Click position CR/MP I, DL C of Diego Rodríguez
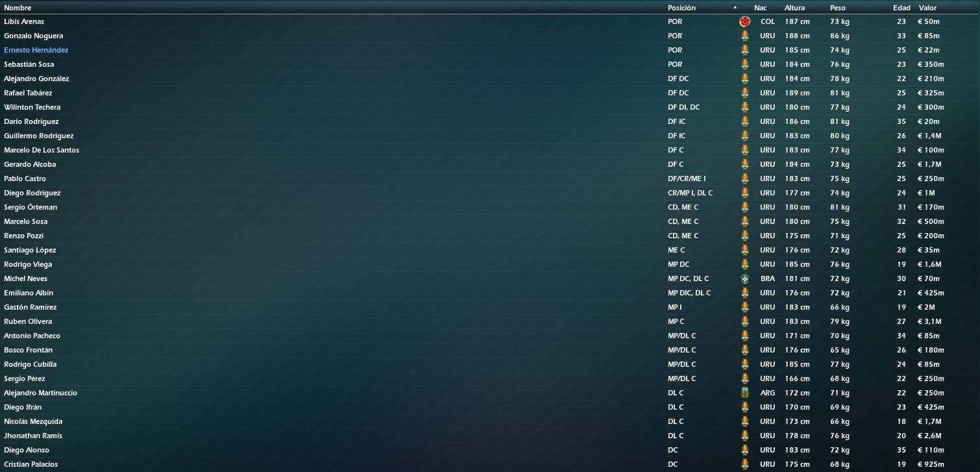The image size is (980, 472). tap(691, 193)
